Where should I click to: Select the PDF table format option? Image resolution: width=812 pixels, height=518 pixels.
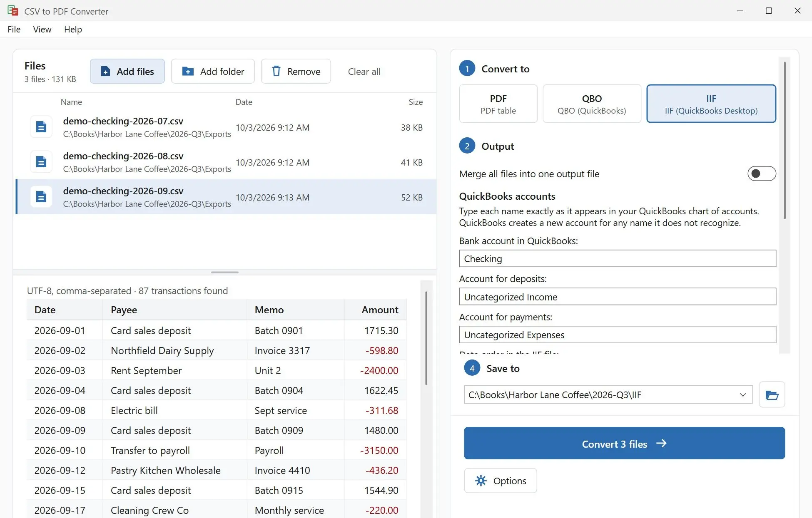click(x=498, y=104)
